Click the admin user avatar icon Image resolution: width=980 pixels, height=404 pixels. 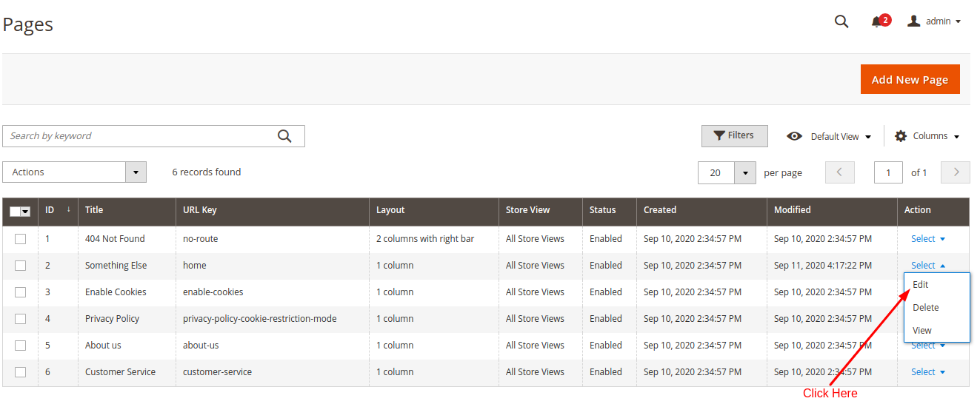pos(914,21)
